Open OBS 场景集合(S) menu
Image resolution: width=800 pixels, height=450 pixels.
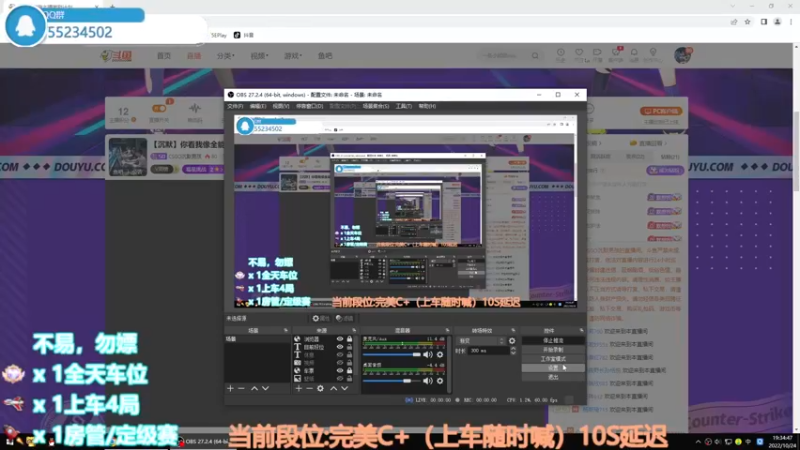tap(376, 106)
